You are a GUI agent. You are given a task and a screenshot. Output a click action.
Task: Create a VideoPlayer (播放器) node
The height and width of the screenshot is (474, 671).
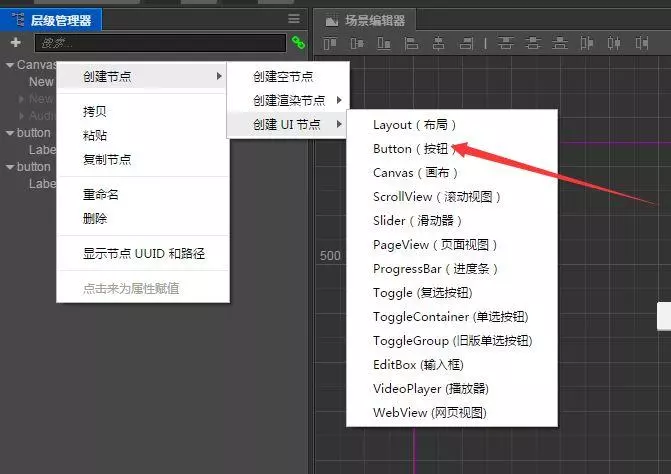431,388
